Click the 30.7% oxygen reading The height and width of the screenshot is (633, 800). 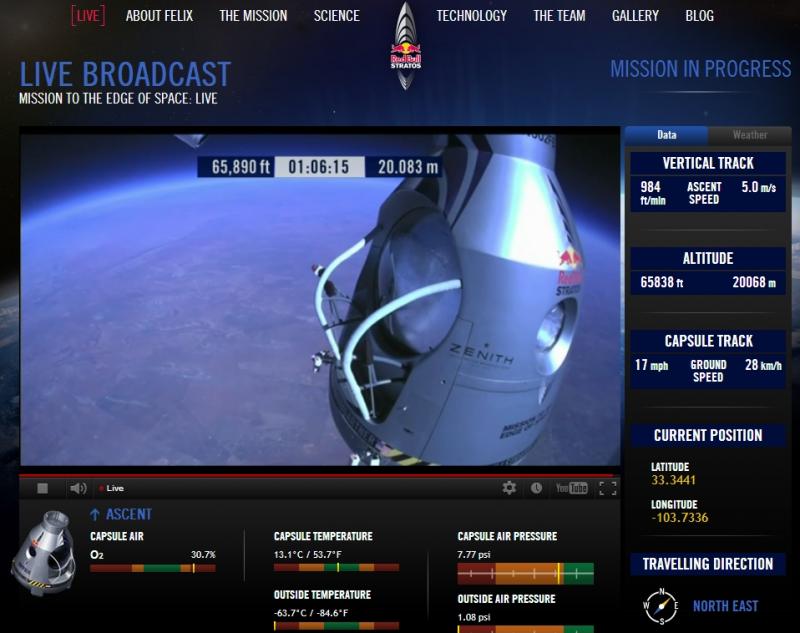pyautogui.click(x=203, y=554)
